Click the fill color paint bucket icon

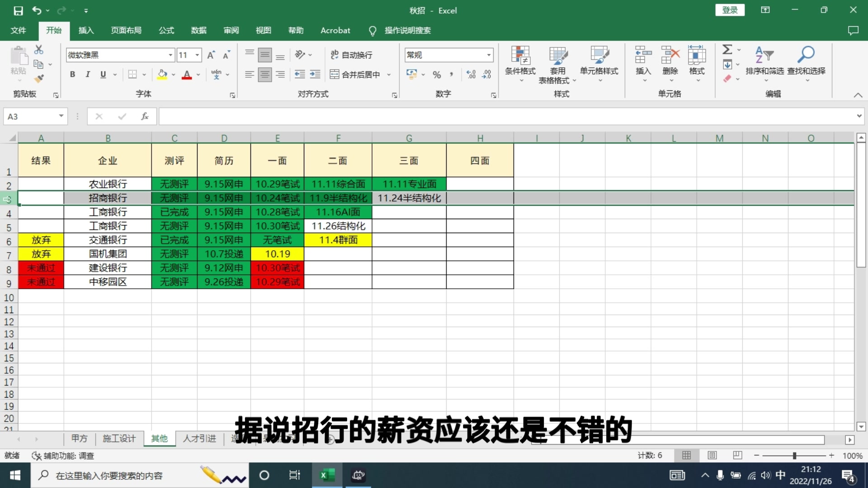pos(162,75)
